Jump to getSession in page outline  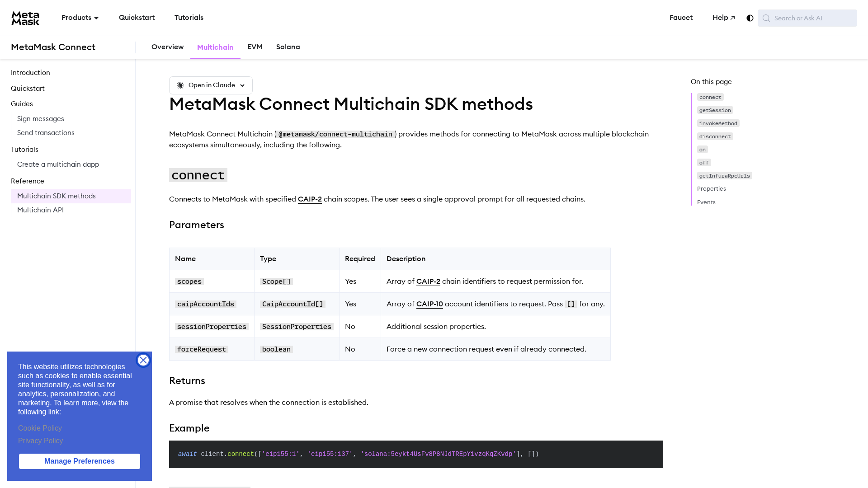(715, 110)
